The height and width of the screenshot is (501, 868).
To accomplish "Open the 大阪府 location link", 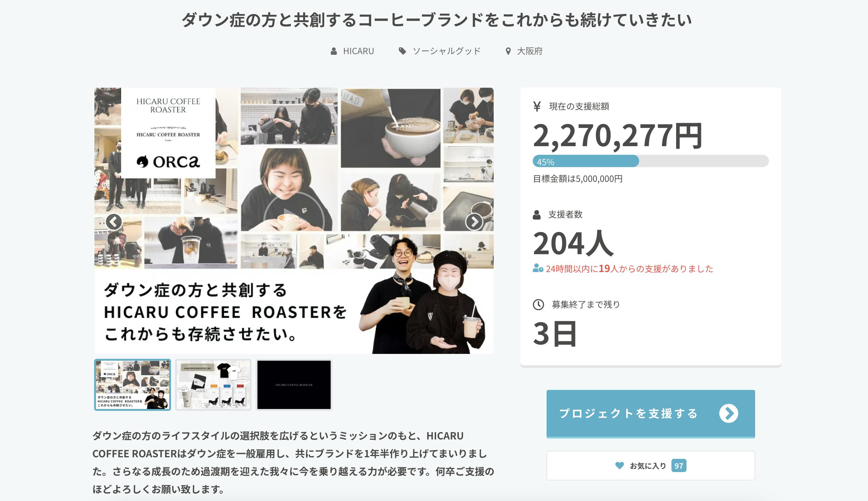I will 530,51.
